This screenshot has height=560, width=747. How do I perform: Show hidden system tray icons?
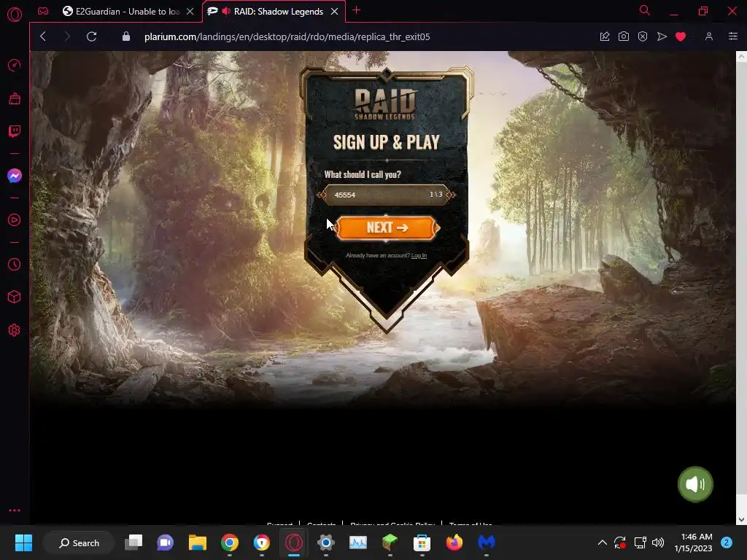point(602,542)
